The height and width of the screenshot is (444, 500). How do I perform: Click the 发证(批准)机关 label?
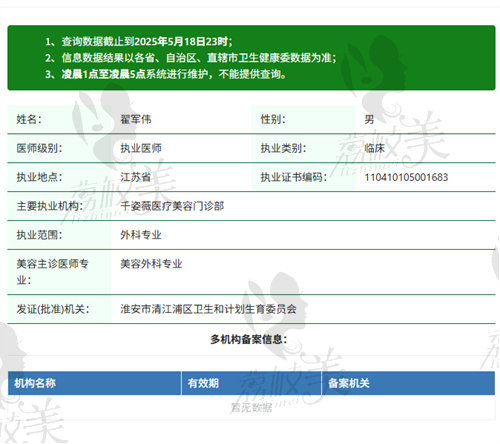click(53, 309)
